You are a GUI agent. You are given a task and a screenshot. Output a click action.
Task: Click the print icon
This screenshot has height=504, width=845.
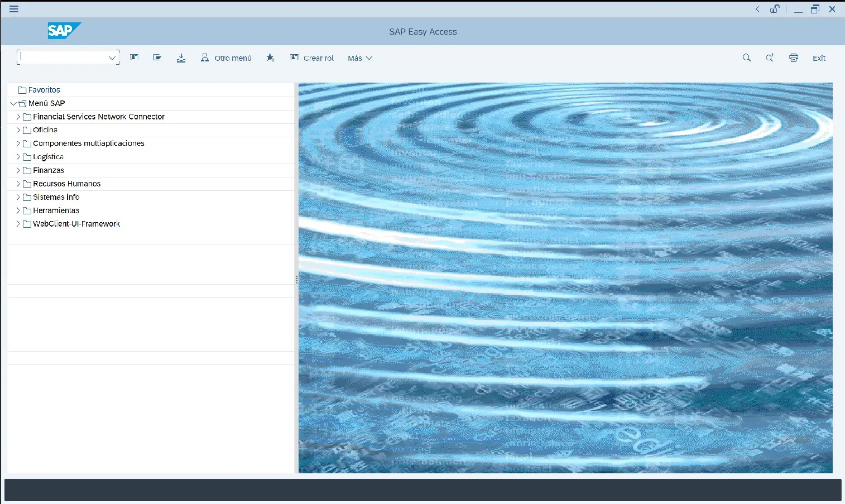(x=794, y=57)
